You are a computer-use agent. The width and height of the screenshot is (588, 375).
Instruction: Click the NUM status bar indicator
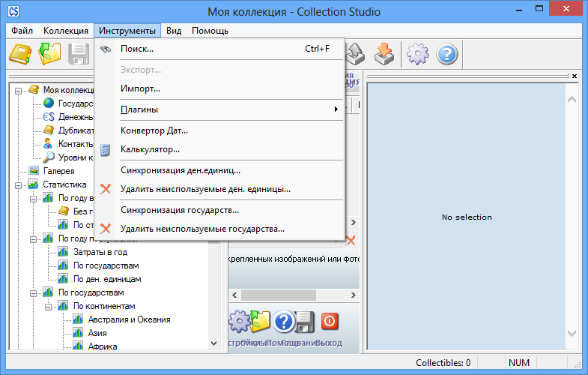(519, 362)
